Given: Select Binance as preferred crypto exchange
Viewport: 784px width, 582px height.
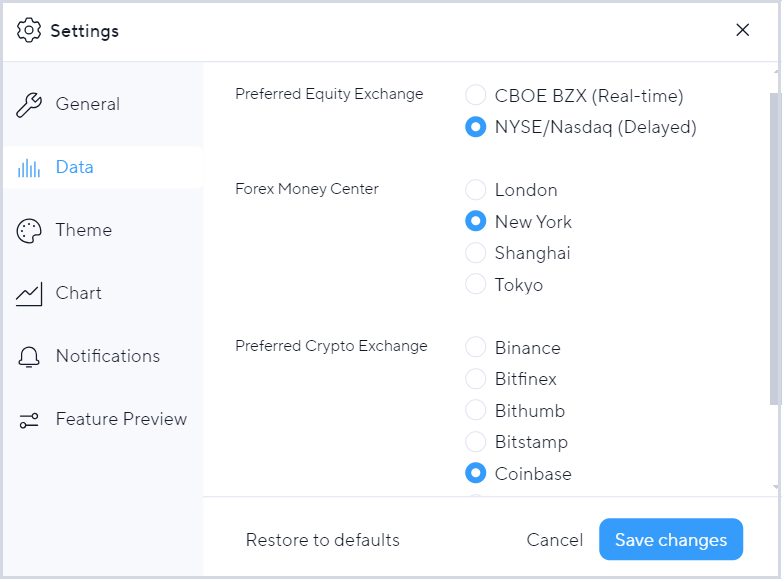Looking at the screenshot, I should pyautogui.click(x=475, y=347).
